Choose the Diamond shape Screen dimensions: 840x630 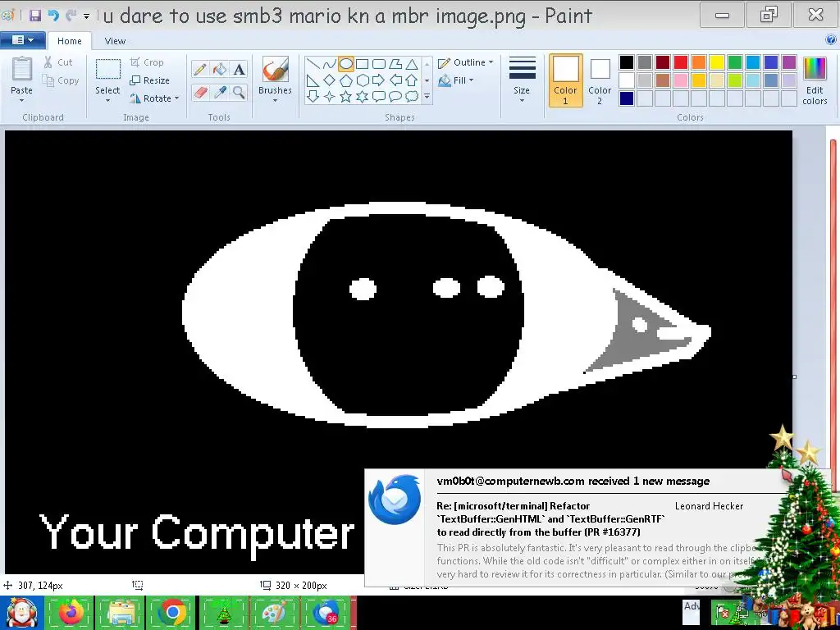(330, 80)
